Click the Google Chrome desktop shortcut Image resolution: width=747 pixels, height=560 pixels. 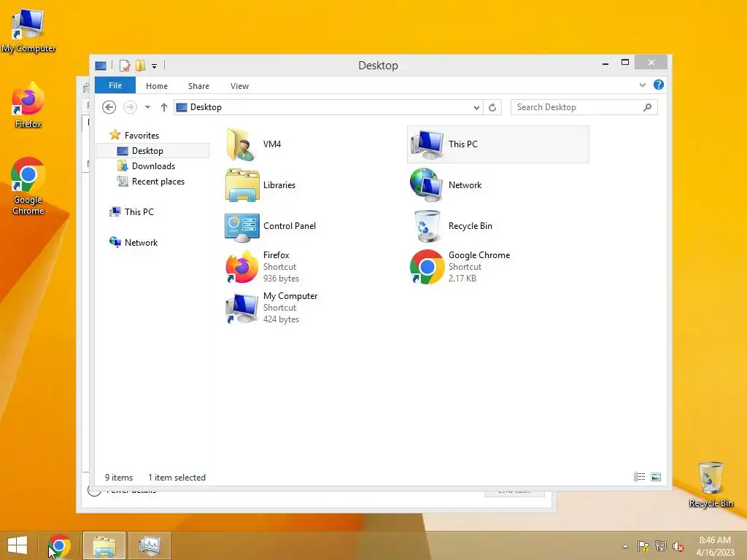point(28,187)
